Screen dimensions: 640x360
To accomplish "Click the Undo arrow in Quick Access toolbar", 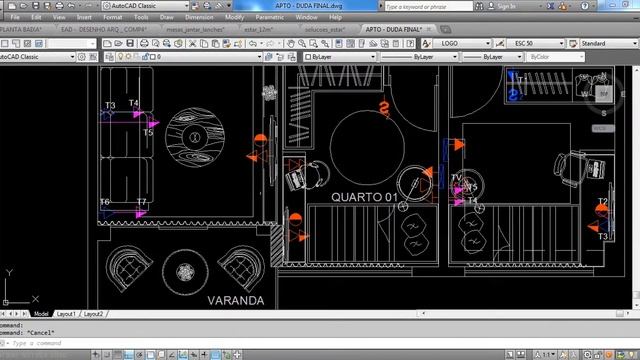I will point(71,6).
